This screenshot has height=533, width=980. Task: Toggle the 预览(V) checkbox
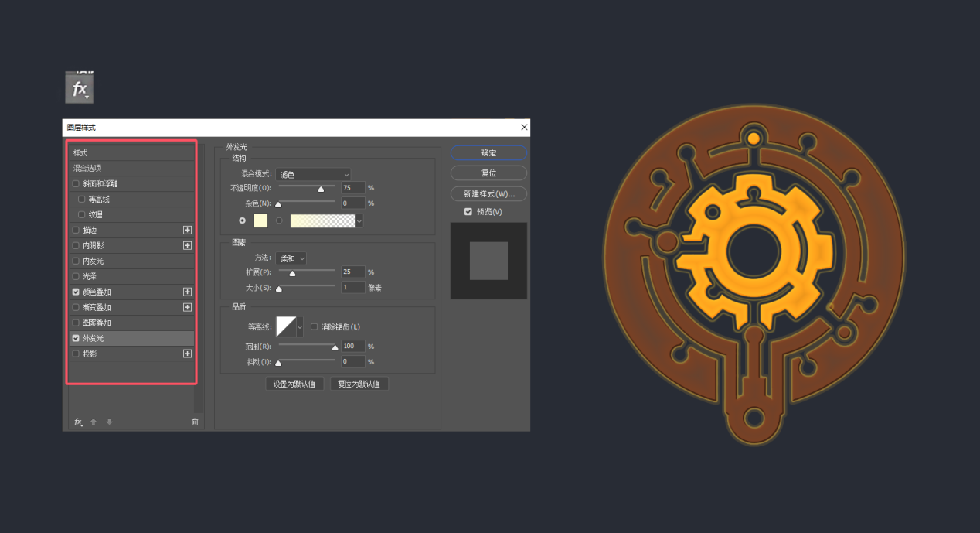click(468, 211)
